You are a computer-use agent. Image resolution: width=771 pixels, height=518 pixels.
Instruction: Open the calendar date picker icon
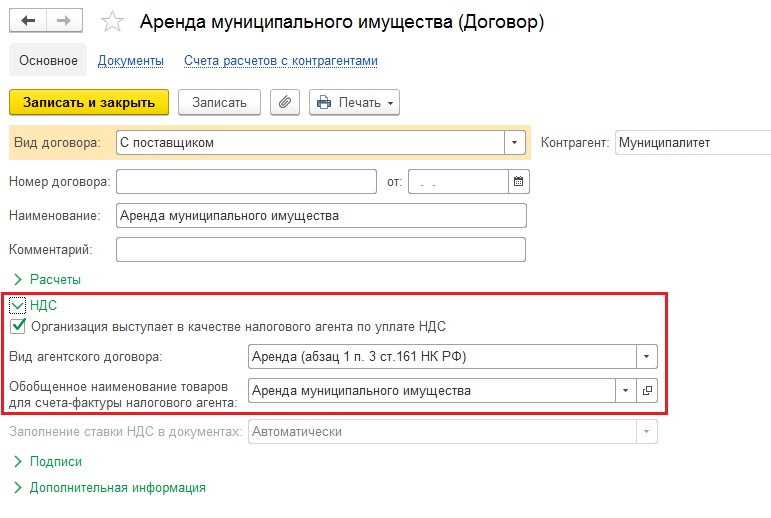point(518,182)
